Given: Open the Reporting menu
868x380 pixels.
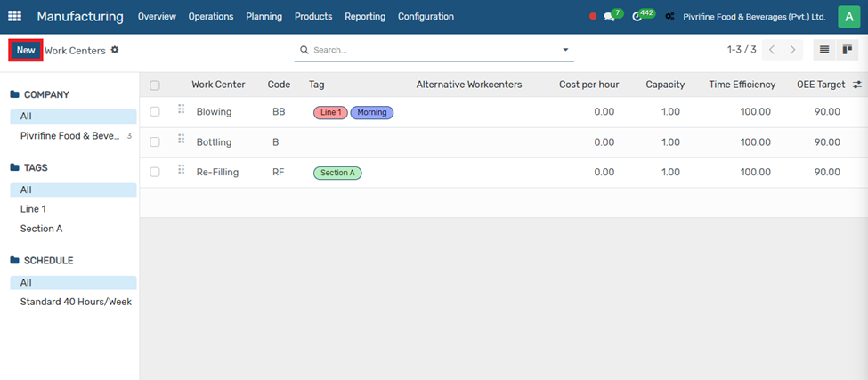Looking at the screenshot, I should (365, 17).
